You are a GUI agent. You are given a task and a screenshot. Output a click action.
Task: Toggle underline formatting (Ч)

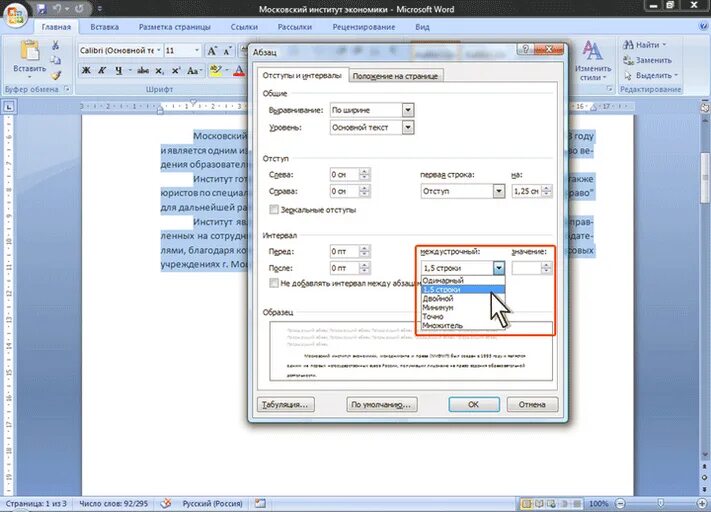point(118,70)
